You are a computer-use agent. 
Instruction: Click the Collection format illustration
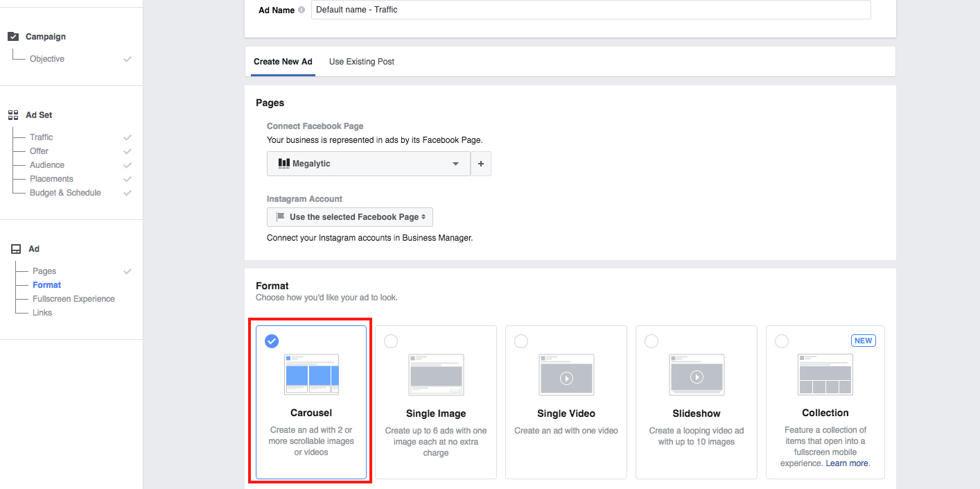[825, 375]
